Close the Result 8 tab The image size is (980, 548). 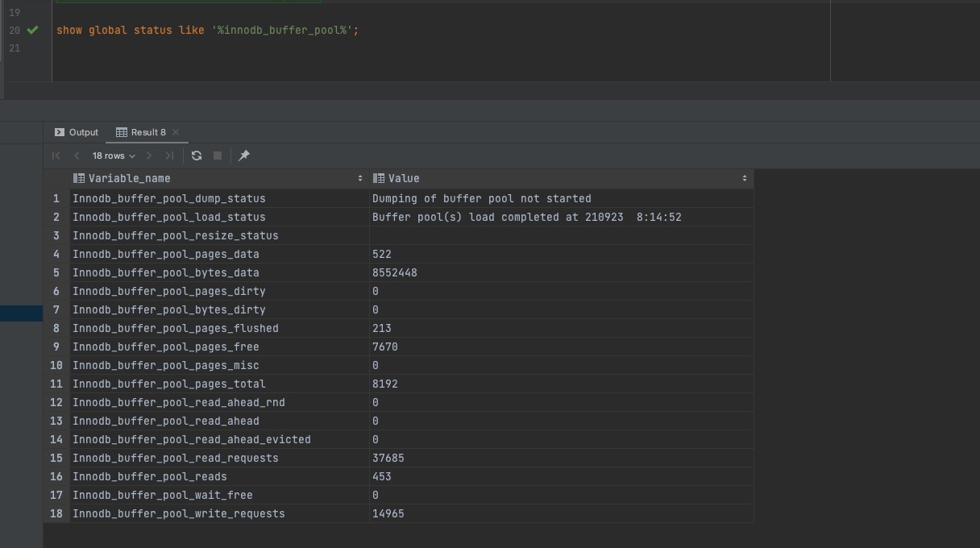click(x=176, y=132)
